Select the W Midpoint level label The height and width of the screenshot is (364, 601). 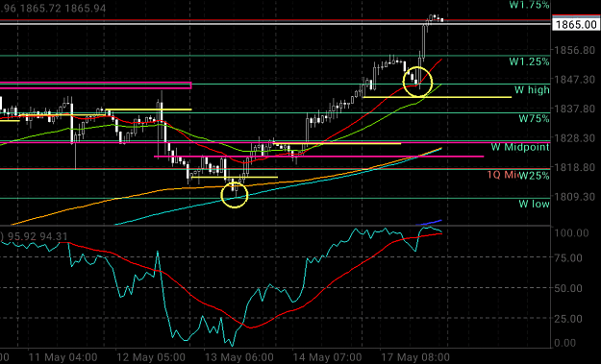click(x=520, y=147)
